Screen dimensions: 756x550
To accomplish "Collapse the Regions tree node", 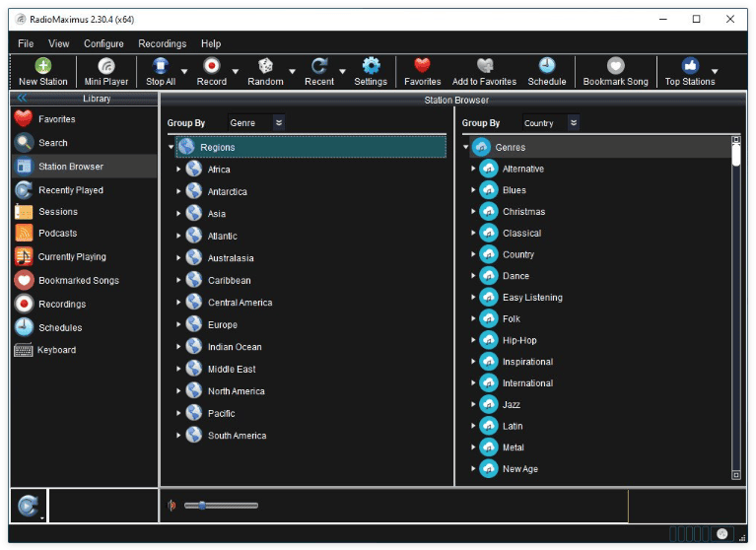I will pyautogui.click(x=171, y=147).
